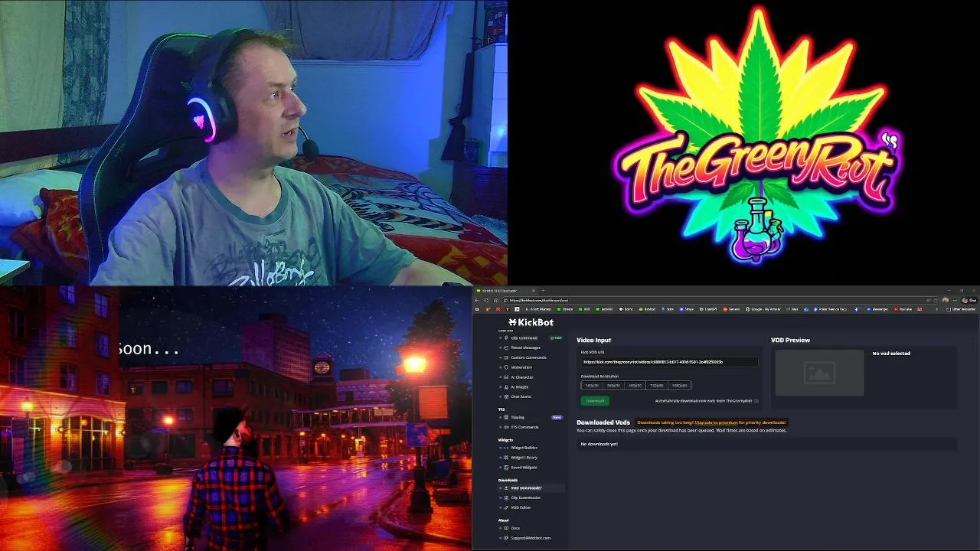The height and width of the screenshot is (551, 980).
Task: Select 720p60 download resolution
Action: coord(657,386)
